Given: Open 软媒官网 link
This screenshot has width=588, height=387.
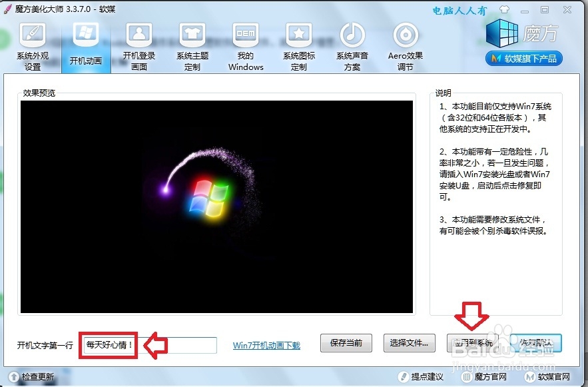Looking at the screenshot, I should point(554,376).
